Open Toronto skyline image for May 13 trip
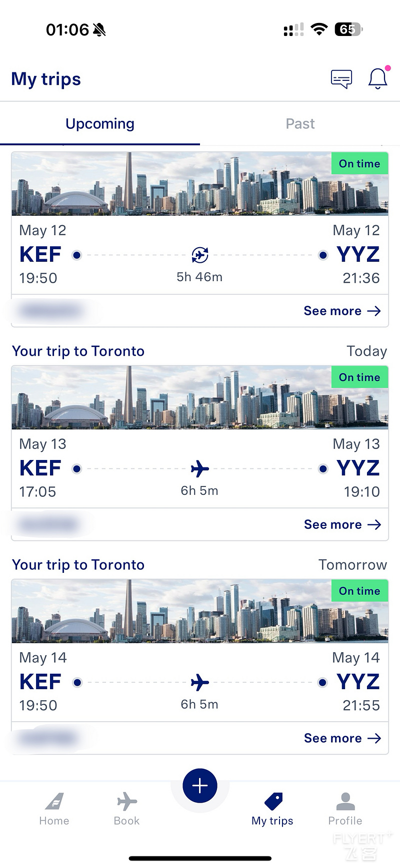The height and width of the screenshot is (868, 400). click(200, 398)
